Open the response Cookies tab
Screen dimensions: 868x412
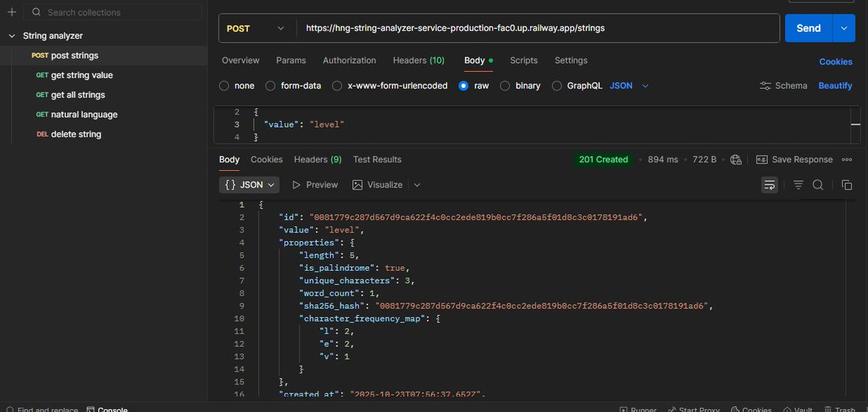tap(267, 159)
